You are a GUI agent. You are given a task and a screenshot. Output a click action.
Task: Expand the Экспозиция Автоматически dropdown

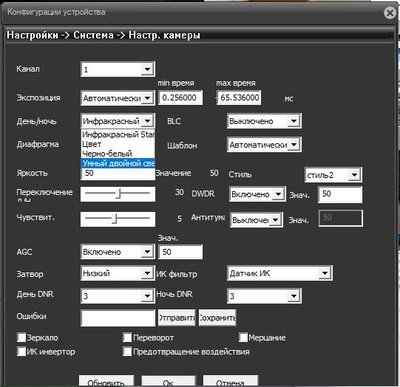(x=117, y=98)
